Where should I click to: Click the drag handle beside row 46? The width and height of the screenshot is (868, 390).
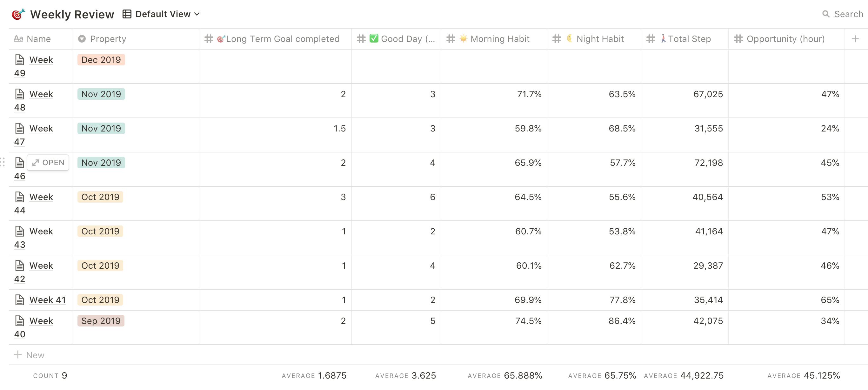[x=3, y=162]
